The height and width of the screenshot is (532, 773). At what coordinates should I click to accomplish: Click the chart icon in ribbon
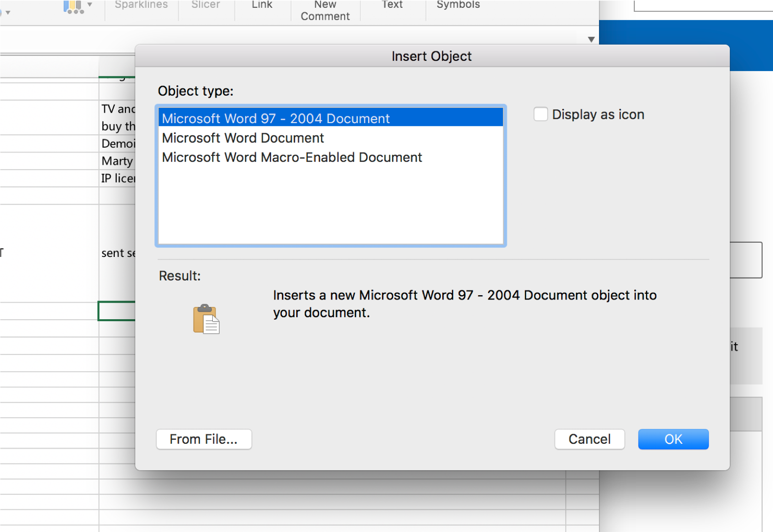point(74,6)
